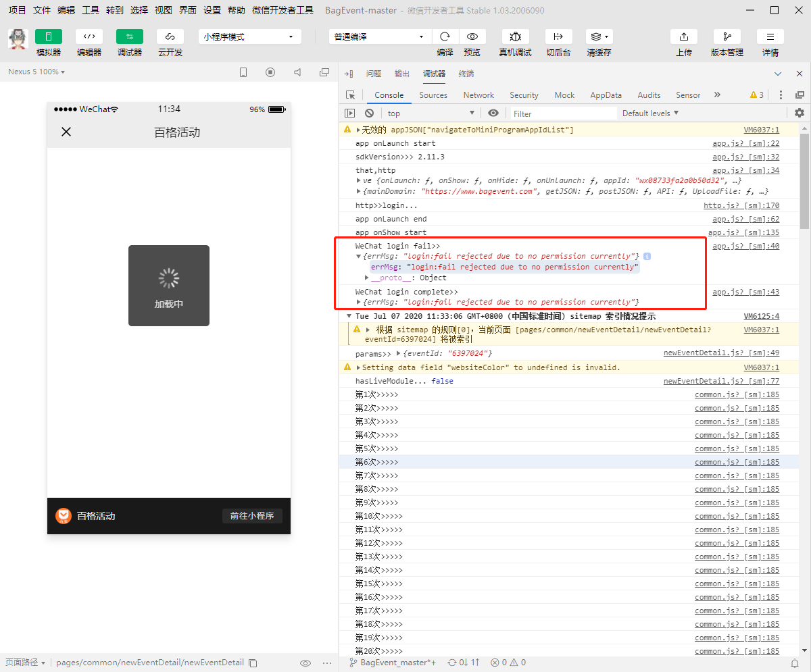The width and height of the screenshot is (811, 672).
Task: Open the VM6125:4 source link
Action: click(x=762, y=316)
